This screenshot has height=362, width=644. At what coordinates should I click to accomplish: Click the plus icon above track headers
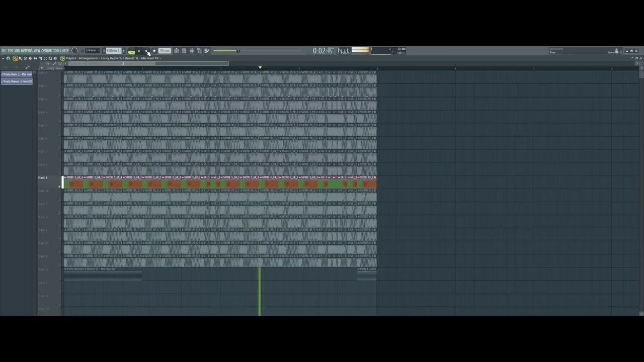(x=42, y=68)
